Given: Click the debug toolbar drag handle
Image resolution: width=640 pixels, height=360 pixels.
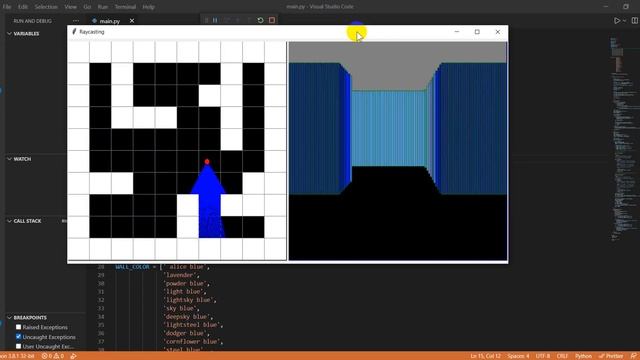Looking at the screenshot, I should [206, 20].
